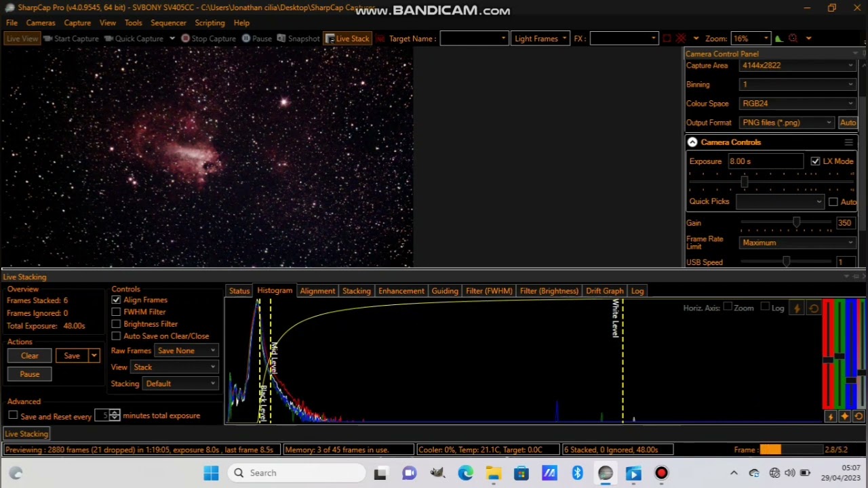
Task: Click the colour balance star icon
Action: [x=844, y=417]
